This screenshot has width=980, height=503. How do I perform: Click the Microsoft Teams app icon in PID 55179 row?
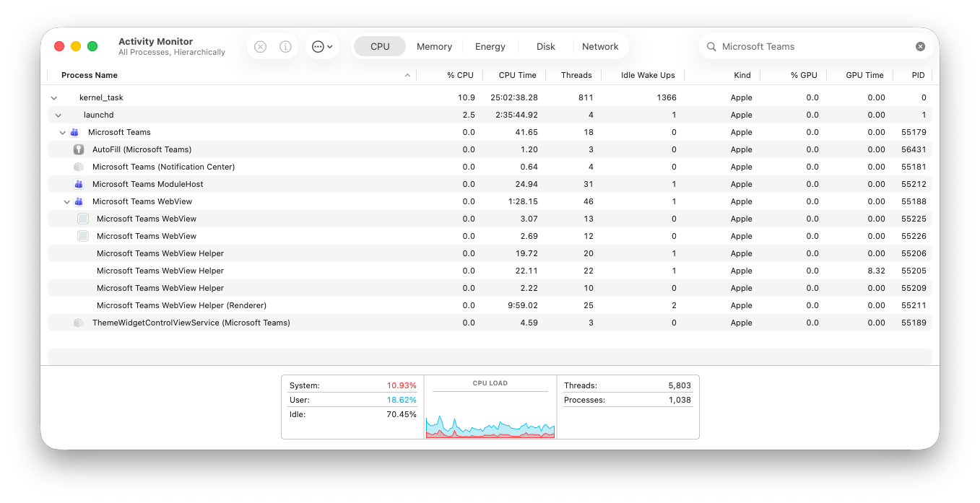pyautogui.click(x=74, y=132)
